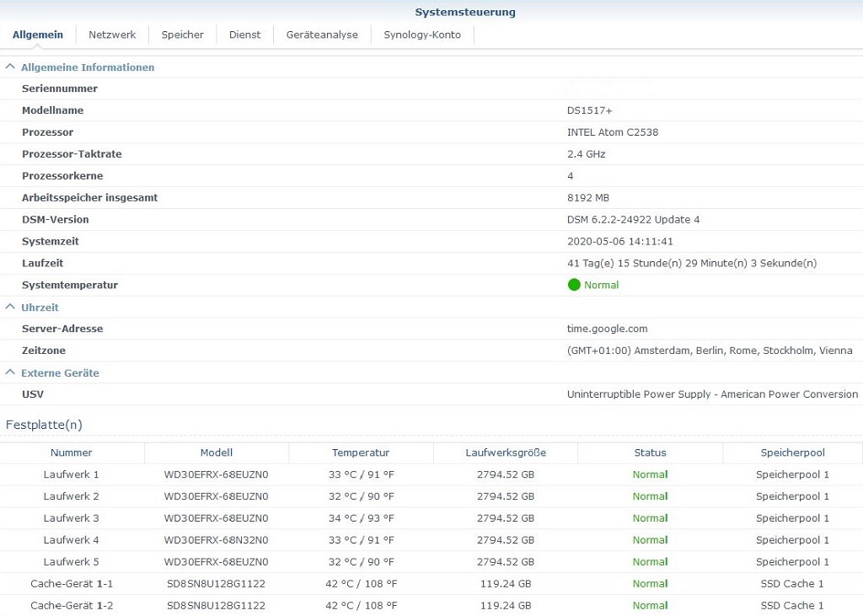Select the Cache-Gerät 1-2 row label
Screen dimensions: 863x616
(72, 605)
